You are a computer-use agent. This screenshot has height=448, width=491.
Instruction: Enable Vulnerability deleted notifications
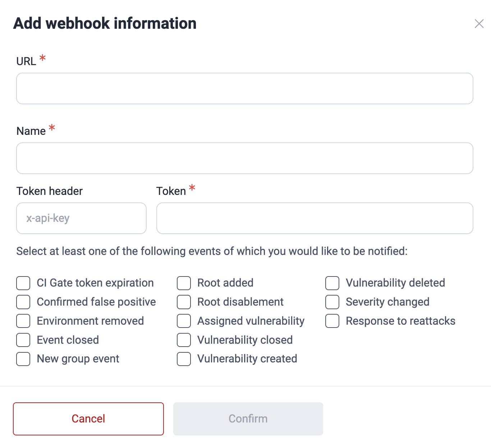coord(332,283)
